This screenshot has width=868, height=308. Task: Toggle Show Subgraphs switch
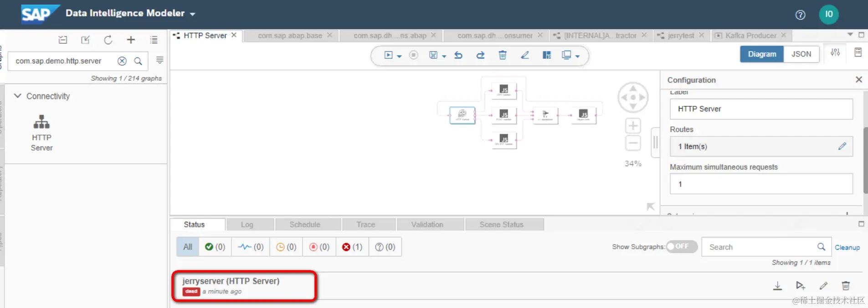[x=682, y=246]
